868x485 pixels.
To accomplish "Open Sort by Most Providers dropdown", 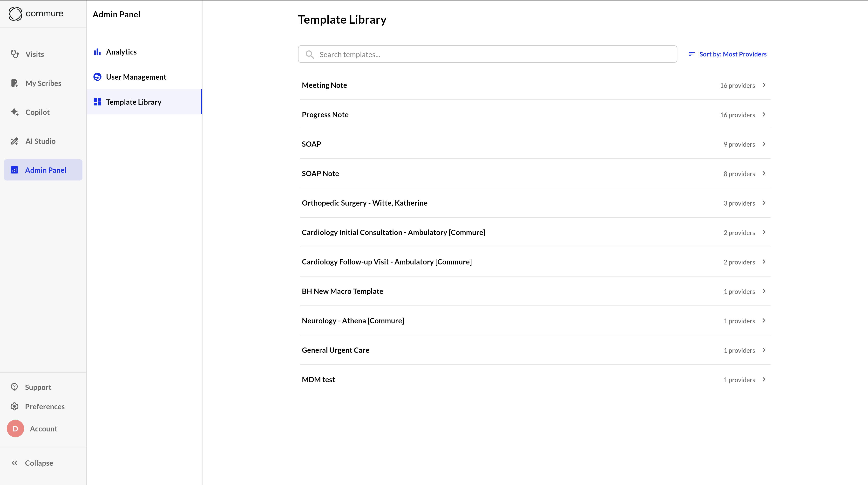I will [727, 54].
